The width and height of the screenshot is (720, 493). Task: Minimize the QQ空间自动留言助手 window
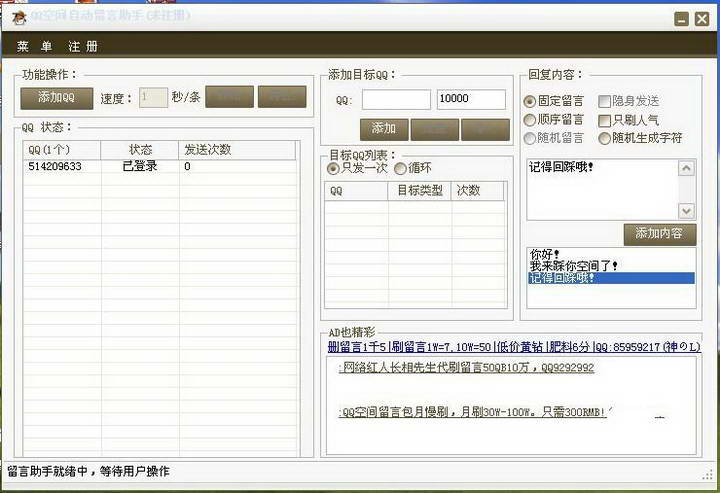point(681,19)
